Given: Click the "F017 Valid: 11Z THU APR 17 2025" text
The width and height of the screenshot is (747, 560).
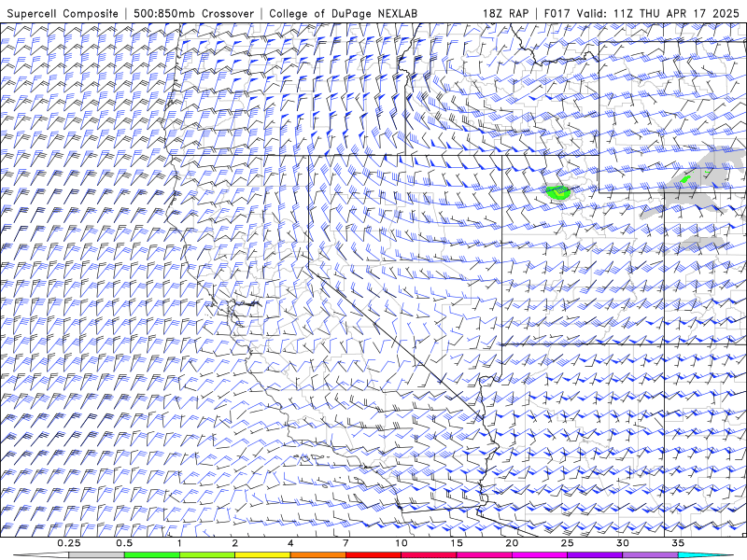Looking at the screenshot, I should click(x=641, y=13).
